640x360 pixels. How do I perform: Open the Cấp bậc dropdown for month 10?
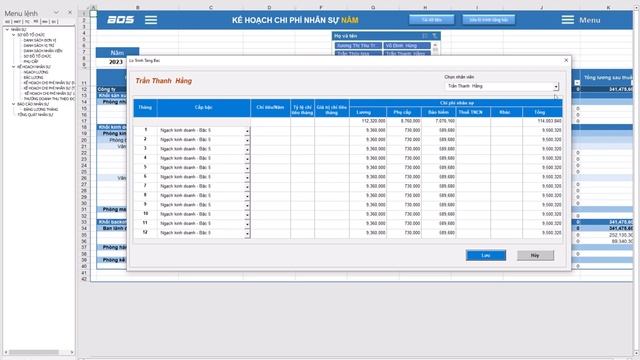click(x=247, y=215)
